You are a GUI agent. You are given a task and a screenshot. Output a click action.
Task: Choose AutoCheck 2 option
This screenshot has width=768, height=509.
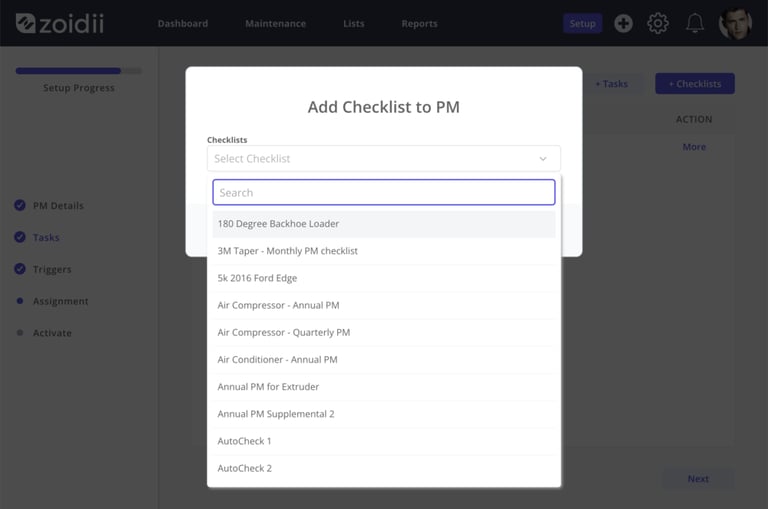[x=384, y=468]
